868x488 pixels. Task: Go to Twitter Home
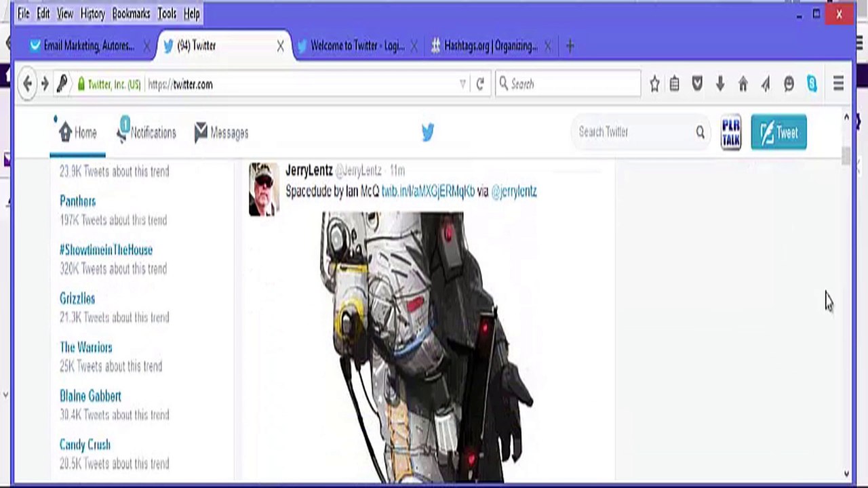(x=78, y=133)
